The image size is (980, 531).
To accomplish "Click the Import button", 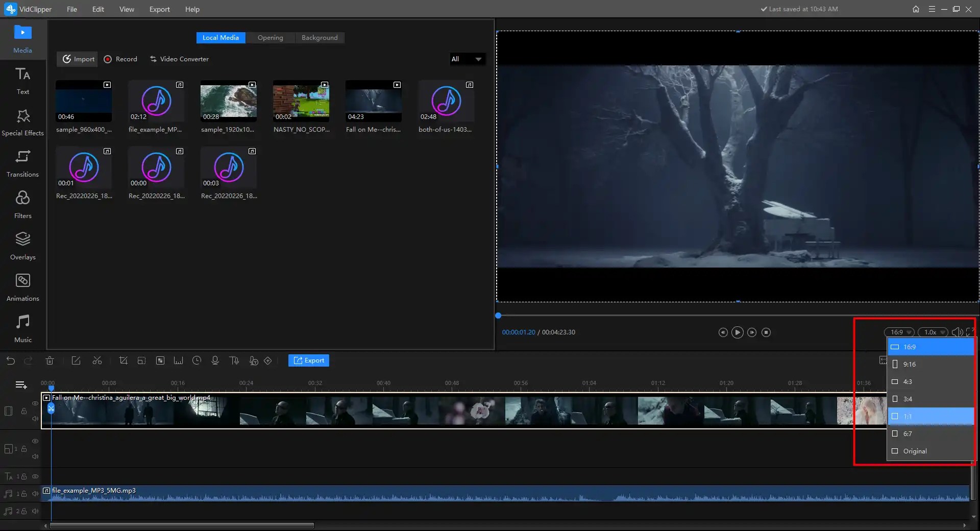I will pyautogui.click(x=77, y=59).
